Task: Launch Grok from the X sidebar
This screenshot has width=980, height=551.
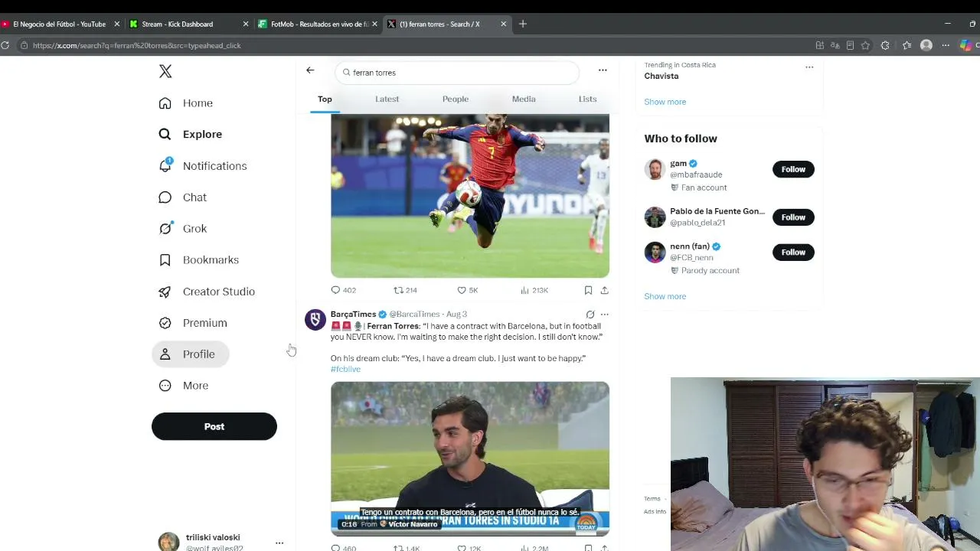Action: click(182, 229)
